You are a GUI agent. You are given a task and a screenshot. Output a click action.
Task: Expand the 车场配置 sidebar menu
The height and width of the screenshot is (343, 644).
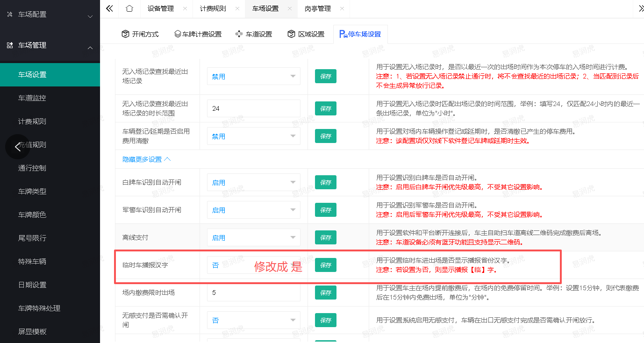[x=50, y=15]
